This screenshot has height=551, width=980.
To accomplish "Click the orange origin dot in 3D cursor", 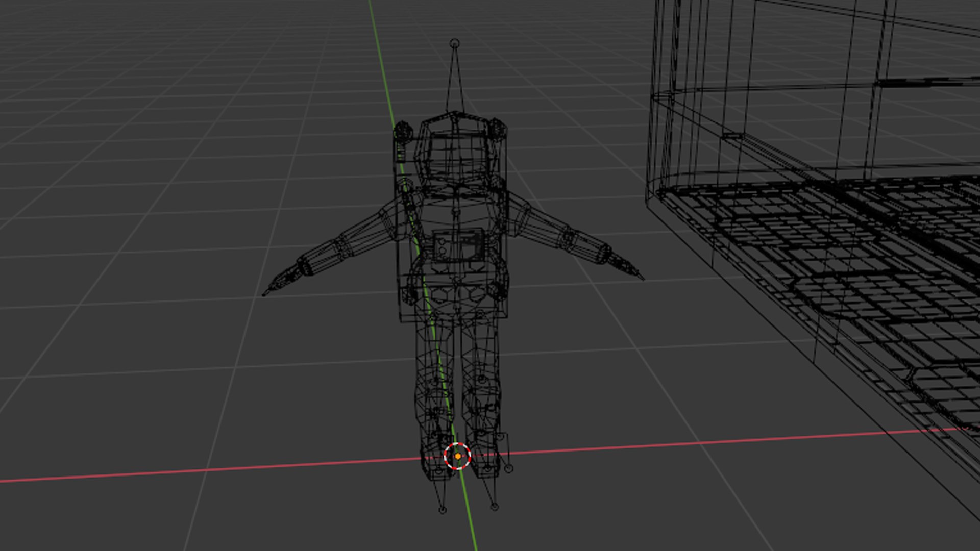I will point(458,456).
